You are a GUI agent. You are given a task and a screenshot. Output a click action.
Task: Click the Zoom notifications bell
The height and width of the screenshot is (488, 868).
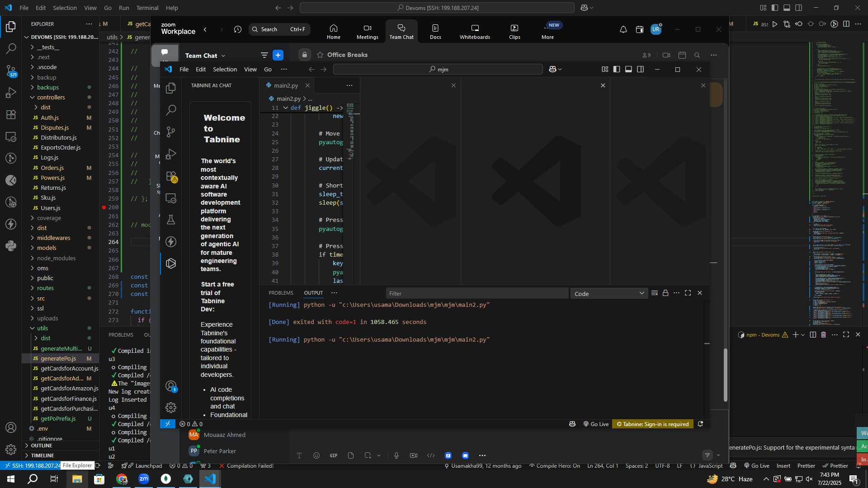623,29
